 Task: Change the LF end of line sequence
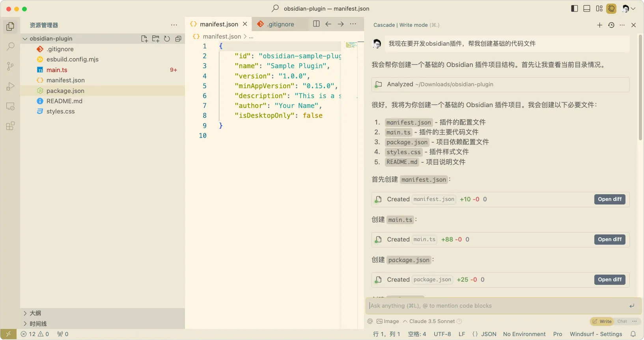point(462,334)
